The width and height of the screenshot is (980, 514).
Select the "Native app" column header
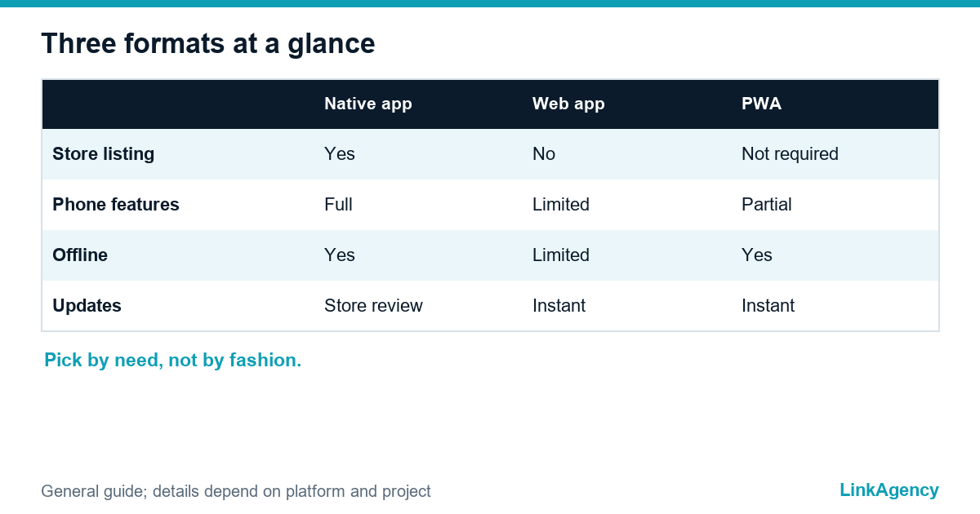368,104
